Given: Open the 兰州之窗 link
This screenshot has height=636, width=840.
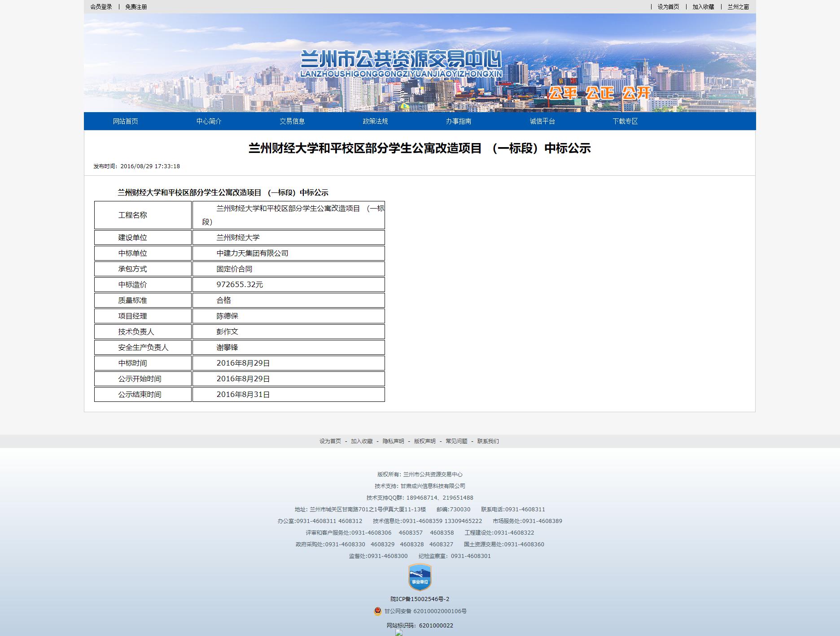Looking at the screenshot, I should click(x=738, y=7).
